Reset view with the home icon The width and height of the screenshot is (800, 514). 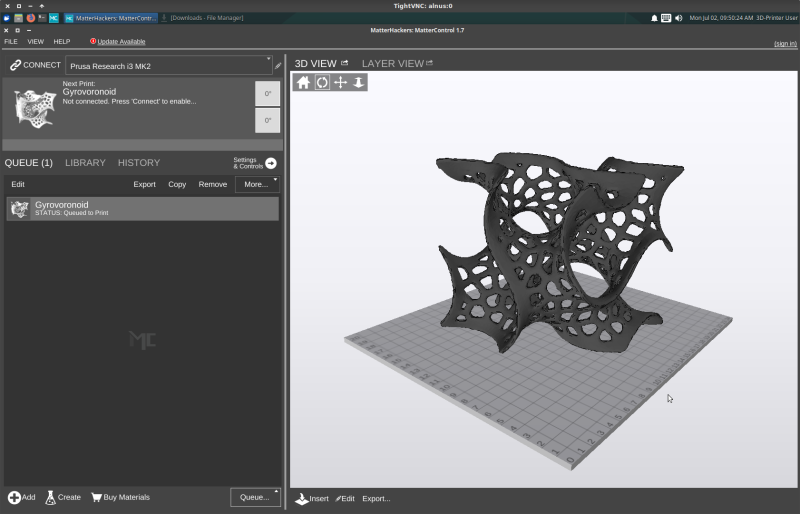[x=304, y=82]
